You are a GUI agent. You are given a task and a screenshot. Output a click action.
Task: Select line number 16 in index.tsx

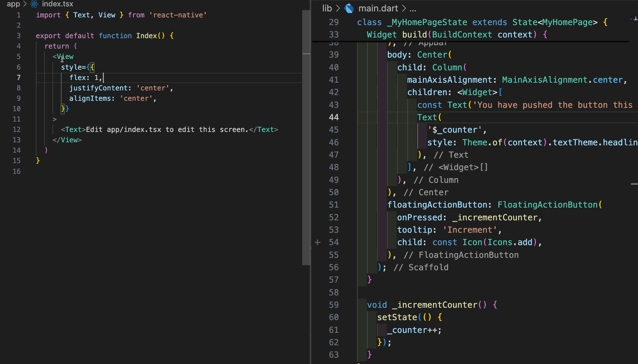(17, 171)
